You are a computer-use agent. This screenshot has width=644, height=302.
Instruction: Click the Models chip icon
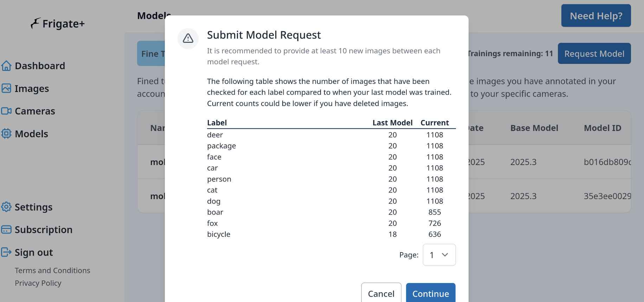(x=6, y=133)
